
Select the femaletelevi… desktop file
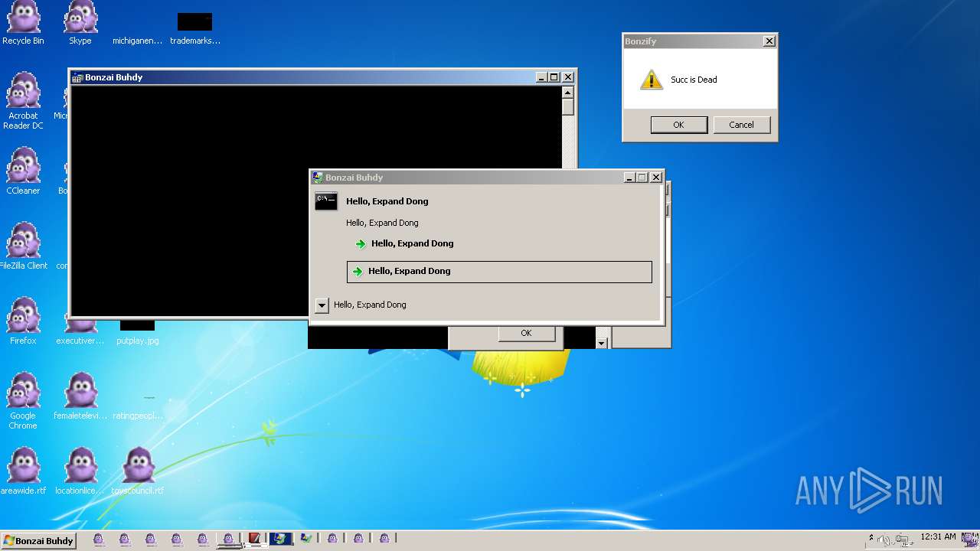81,396
